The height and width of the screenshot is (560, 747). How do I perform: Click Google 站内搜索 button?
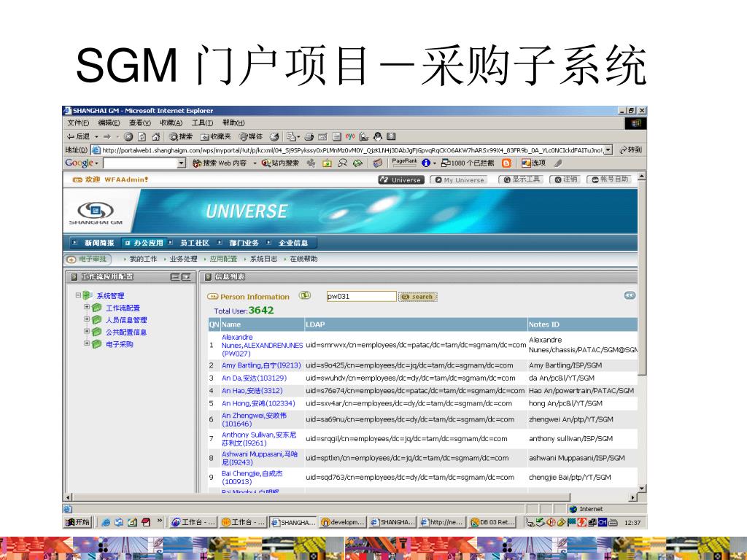(280, 163)
